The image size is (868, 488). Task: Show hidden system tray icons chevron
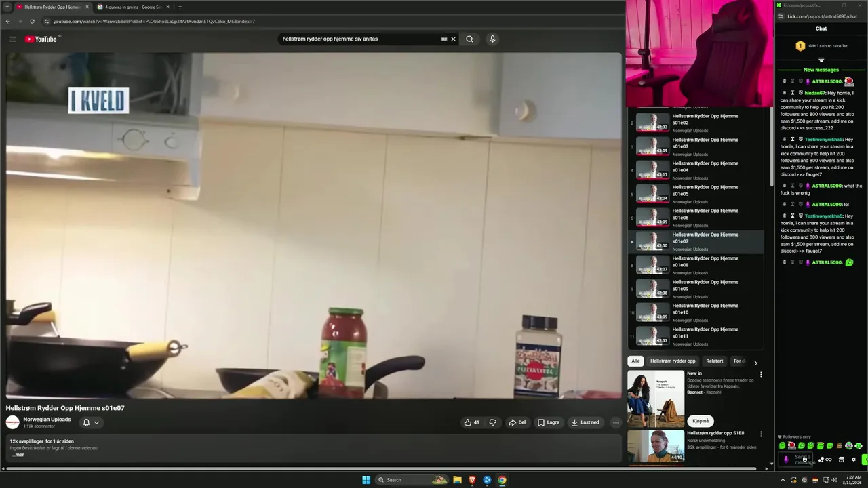pos(783,480)
